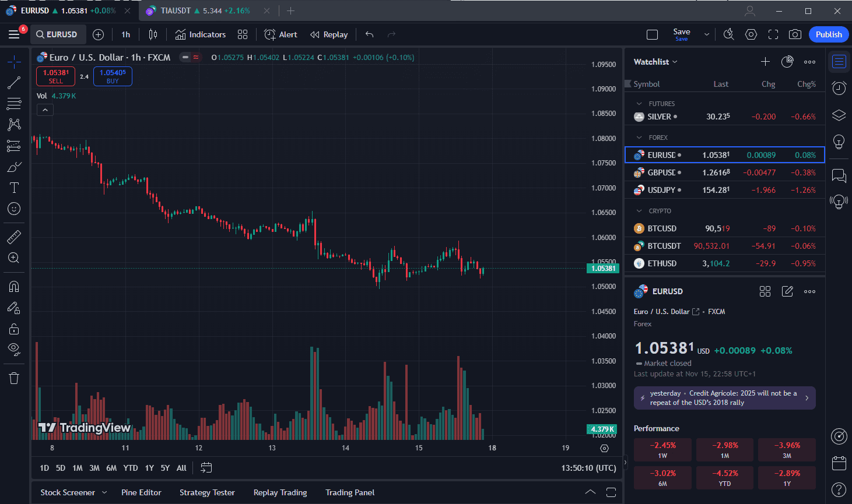Open the Alerts clock panel
The height and width of the screenshot is (504, 852).
(x=839, y=88)
